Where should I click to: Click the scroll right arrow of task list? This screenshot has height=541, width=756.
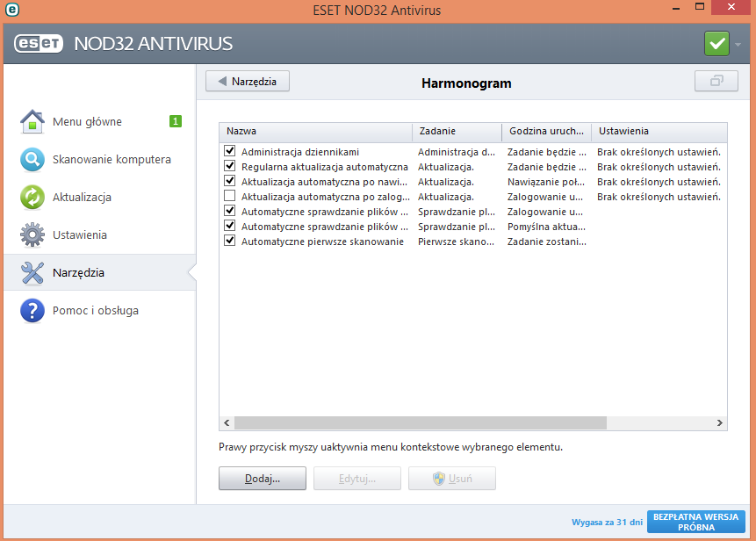pyautogui.click(x=719, y=422)
